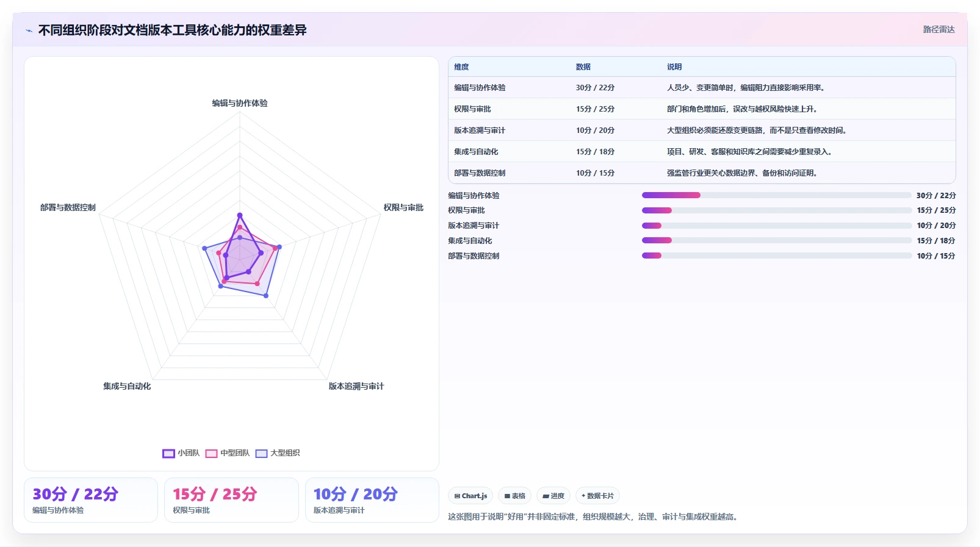Toggle the 小团队 legend series

181,453
